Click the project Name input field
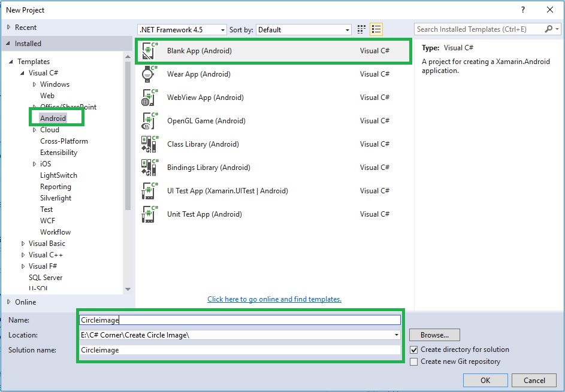The image size is (565, 392). pyautogui.click(x=240, y=320)
